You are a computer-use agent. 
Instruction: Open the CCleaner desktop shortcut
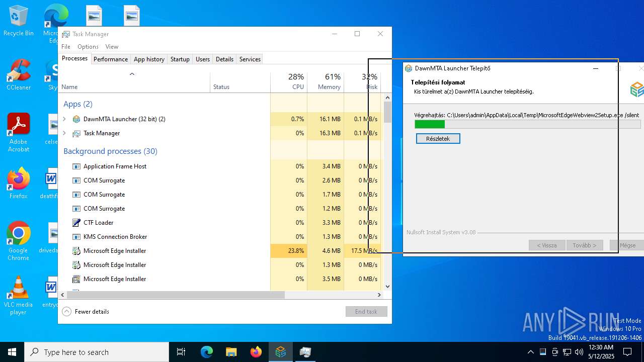tap(18, 75)
